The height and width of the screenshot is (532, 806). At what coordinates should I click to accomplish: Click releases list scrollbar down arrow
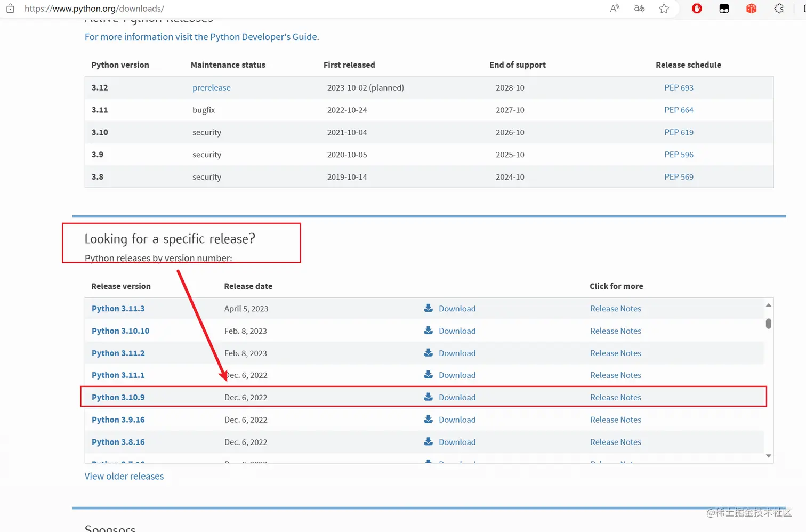tap(768, 456)
